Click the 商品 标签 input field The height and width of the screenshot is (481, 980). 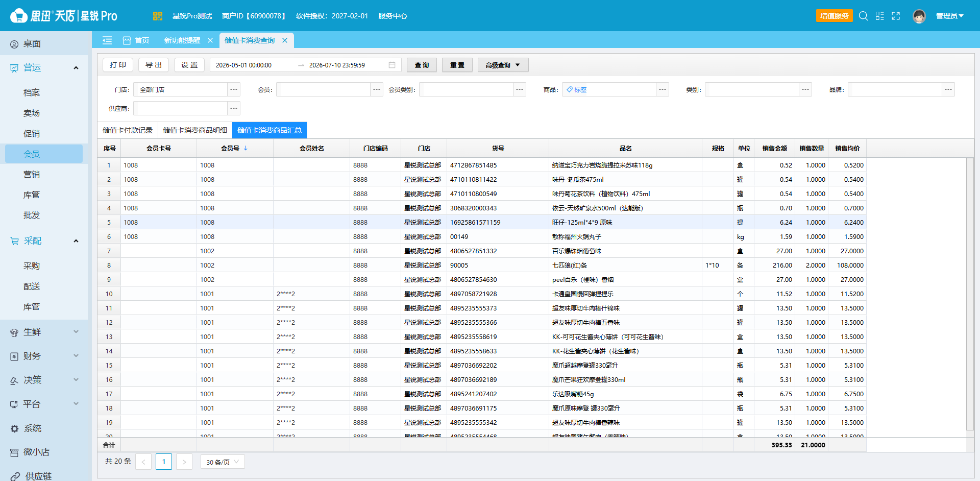tap(609, 89)
